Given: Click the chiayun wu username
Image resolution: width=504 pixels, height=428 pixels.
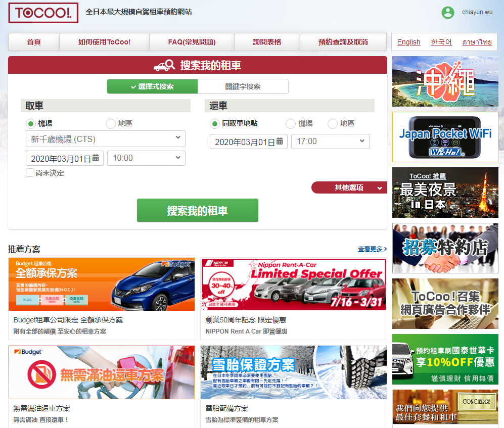Looking at the screenshot, I should (477, 12).
